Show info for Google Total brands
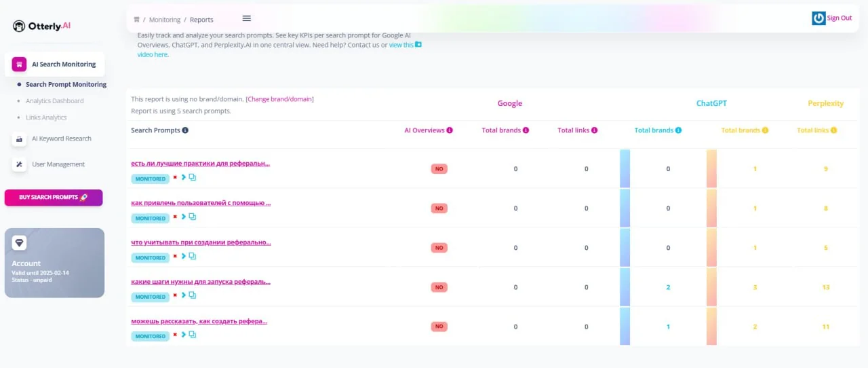Viewport: 868px width, 368px height. coord(526,130)
